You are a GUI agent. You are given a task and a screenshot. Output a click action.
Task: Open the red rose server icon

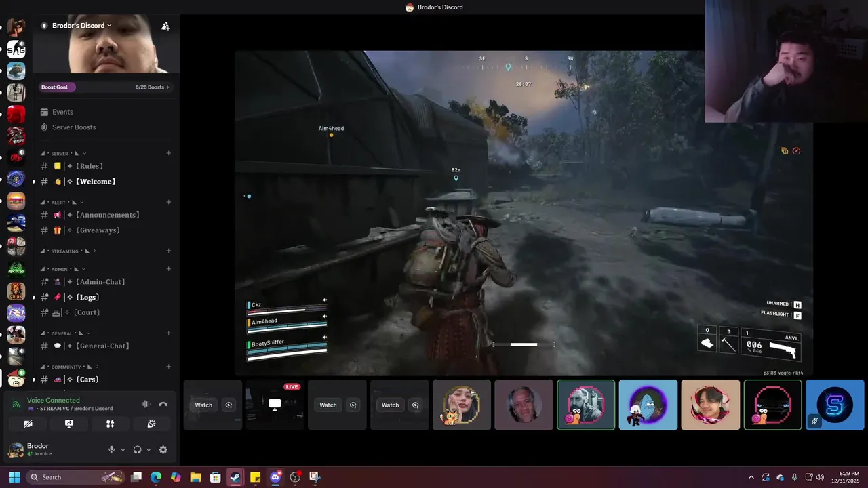tap(16, 114)
